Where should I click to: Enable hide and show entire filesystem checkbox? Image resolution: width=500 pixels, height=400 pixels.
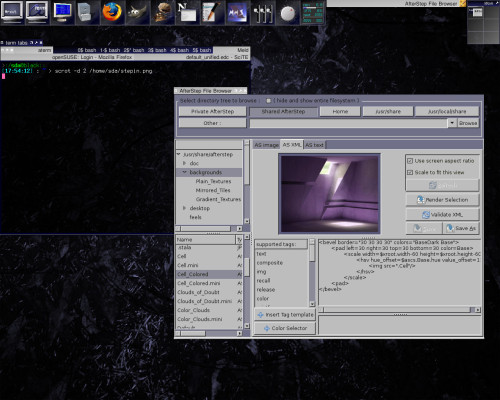tap(268, 100)
